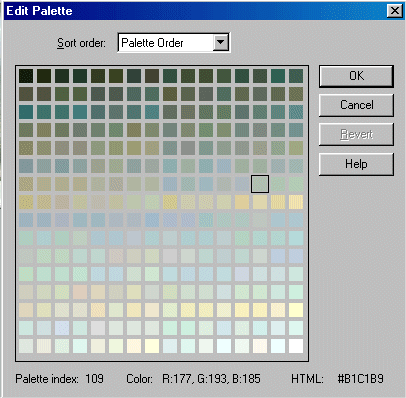Select the outlined selected gray-green swatch

pyautogui.click(x=260, y=184)
